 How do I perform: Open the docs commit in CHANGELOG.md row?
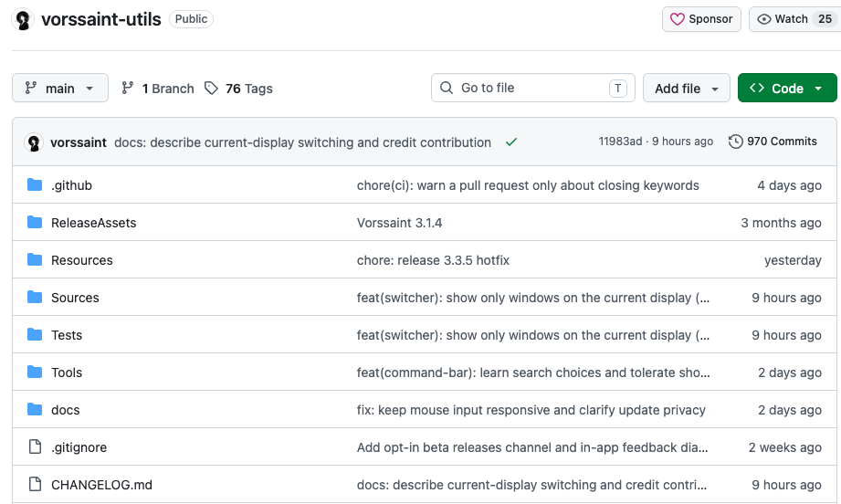point(531,485)
